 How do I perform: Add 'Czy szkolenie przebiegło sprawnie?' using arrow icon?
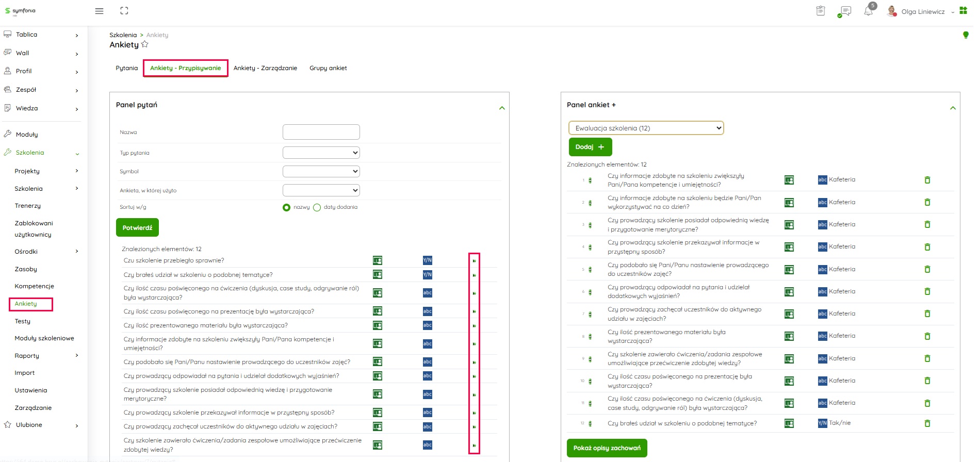click(474, 261)
